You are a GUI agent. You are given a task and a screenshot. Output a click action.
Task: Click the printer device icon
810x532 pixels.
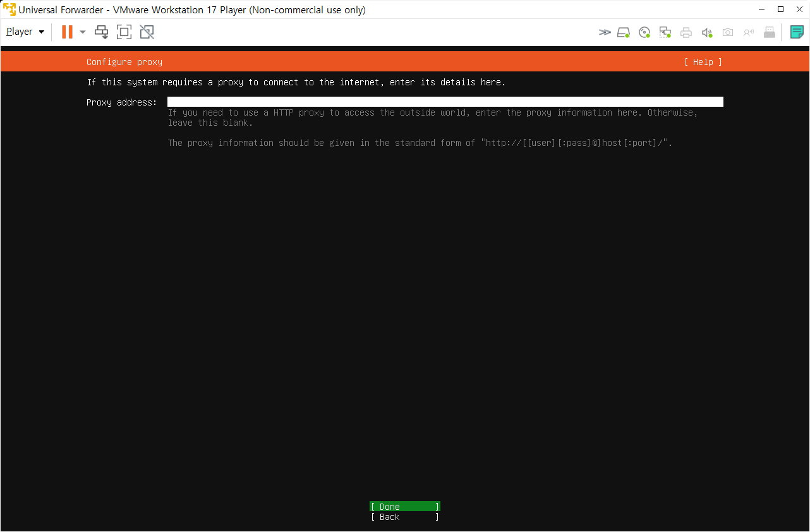[x=686, y=32]
